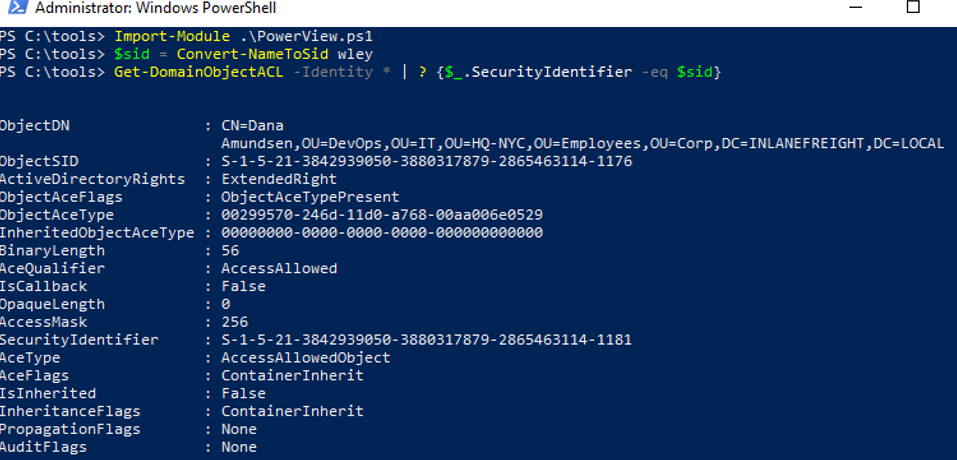Click the IsInherited False value
Viewport: 957px width, 460px height.
coord(243,394)
